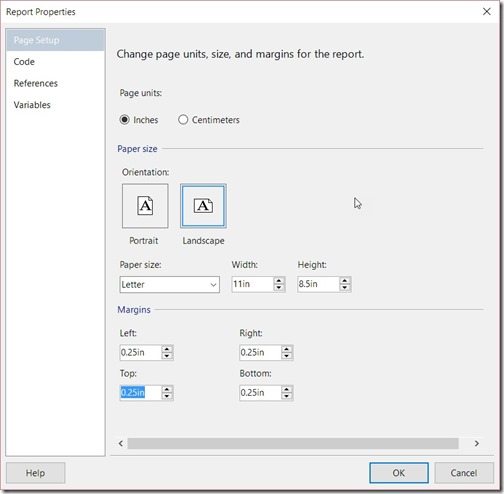The height and width of the screenshot is (494, 504).
Task: Open the Paper size Letter dropdown
Action: 170,285
